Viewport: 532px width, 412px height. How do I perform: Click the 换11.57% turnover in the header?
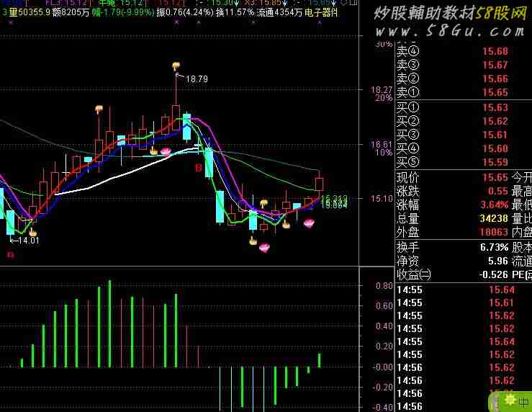click(x=235, y=13)
